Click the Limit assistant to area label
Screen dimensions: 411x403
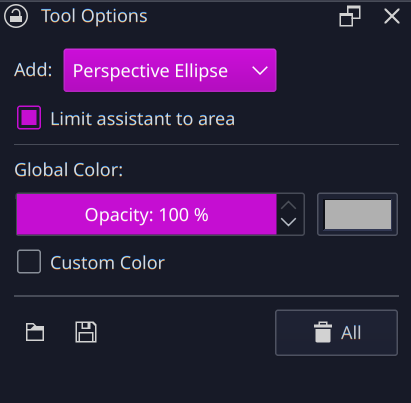[143, 119]
